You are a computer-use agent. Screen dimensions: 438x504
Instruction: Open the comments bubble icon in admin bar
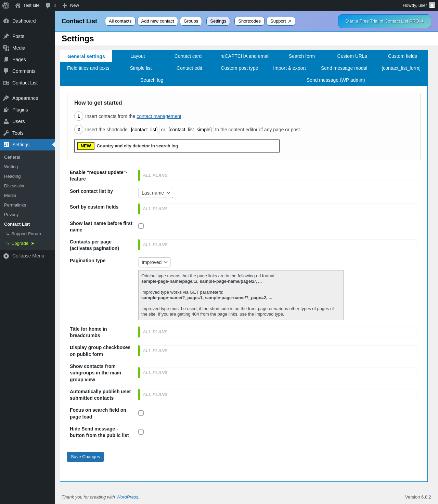(x=48, y=5)
